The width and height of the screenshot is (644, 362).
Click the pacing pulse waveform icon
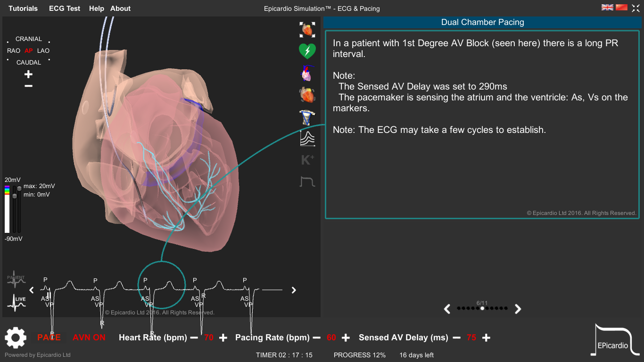click(x=307, y=181)
